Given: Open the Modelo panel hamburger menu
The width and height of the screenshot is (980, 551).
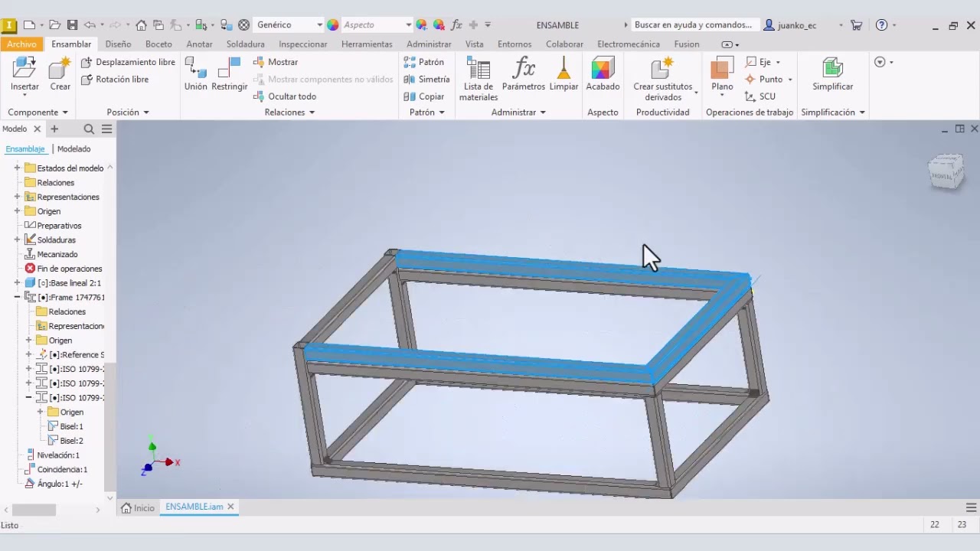Looking at the screenshot, I should (x=106, y=129).
